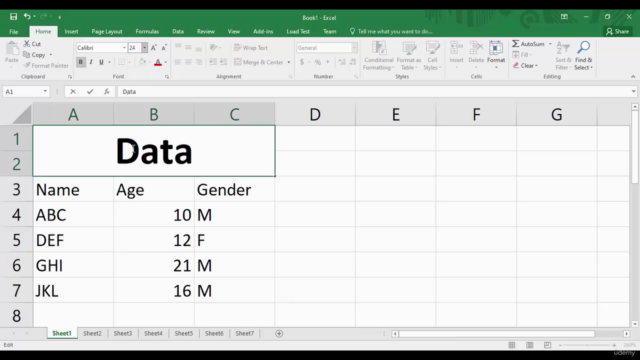Apply Accounting Number Format dollar sign
This screenshot has width=640, height=360.
pyautogui.click(x=302, y=62)
